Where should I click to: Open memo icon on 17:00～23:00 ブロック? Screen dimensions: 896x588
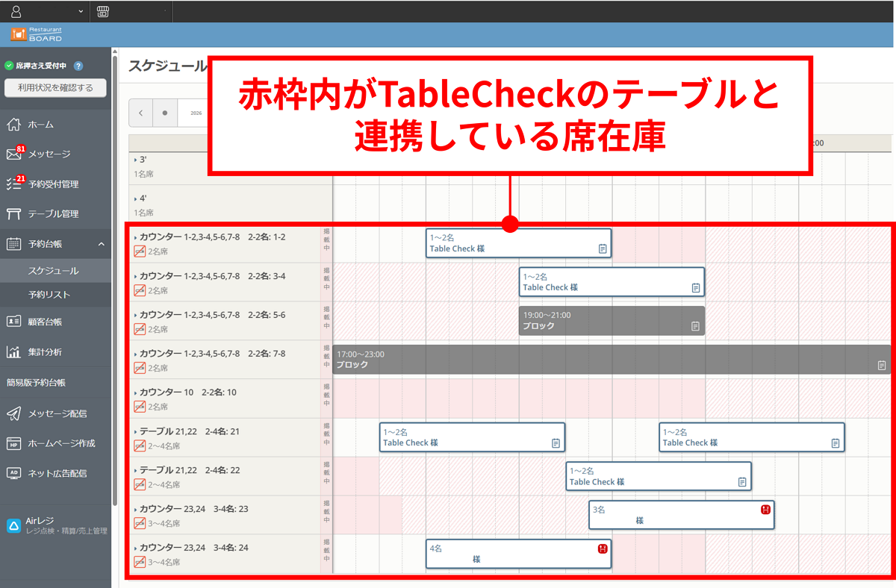coord(882,365)
